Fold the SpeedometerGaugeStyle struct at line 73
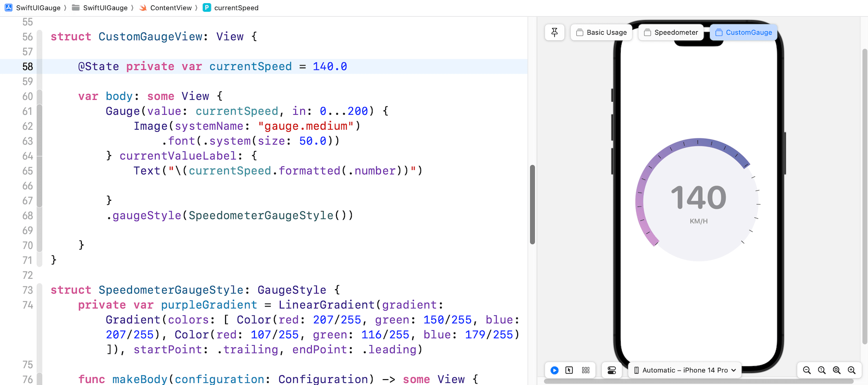The width and height of the screenshot is (868, 385). (39, 290)
